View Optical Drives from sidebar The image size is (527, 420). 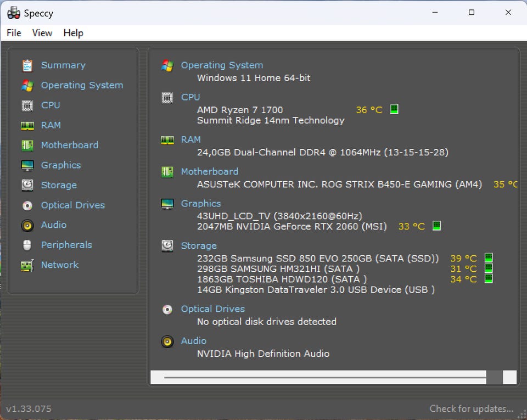73,205
